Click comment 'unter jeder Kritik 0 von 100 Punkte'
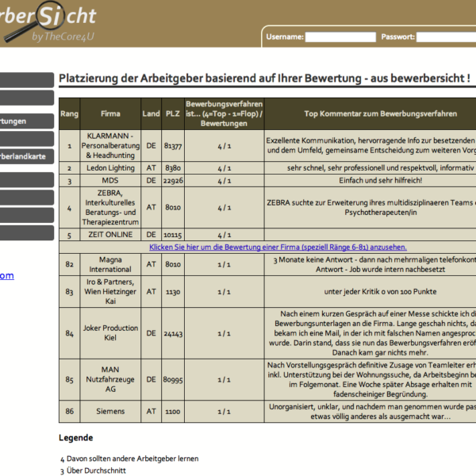This screenshot has width=476, height=476. (x=380, y=292)
